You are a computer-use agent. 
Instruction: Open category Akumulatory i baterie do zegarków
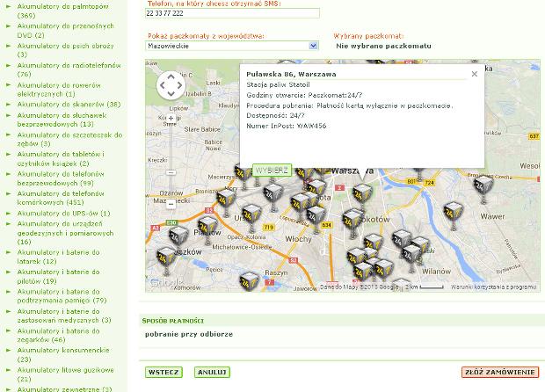point(58,335)
